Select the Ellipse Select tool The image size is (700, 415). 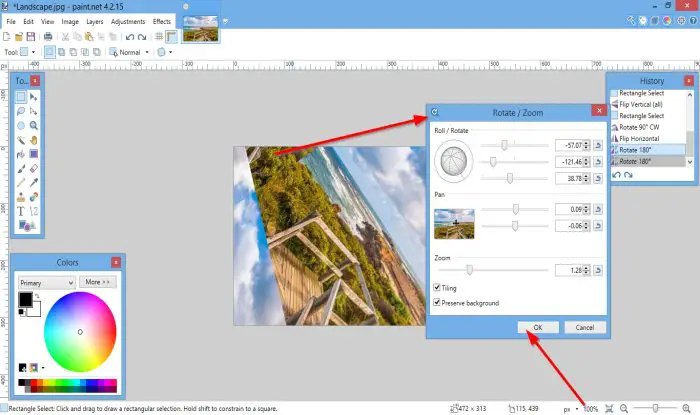pyautogui.click(x=21, y=125)
